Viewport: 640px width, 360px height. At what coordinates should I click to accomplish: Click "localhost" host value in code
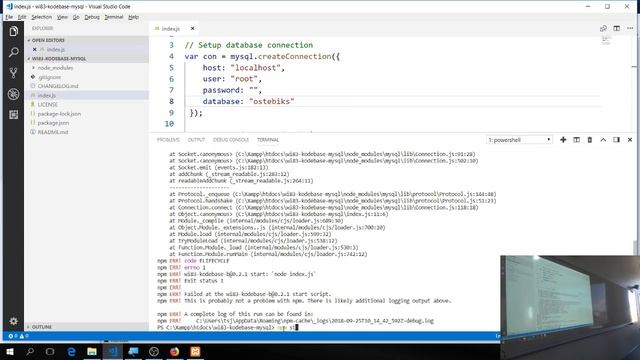click(x=255, y=68)
